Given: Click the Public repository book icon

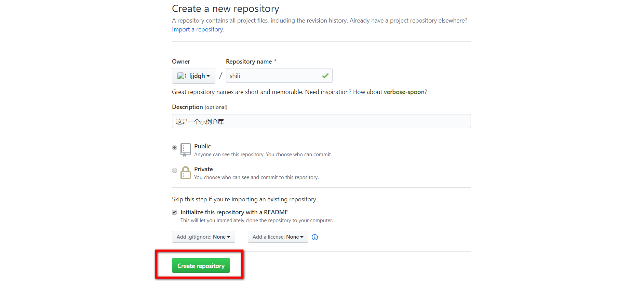Looking at the screenshot, I should click(186, 150).
